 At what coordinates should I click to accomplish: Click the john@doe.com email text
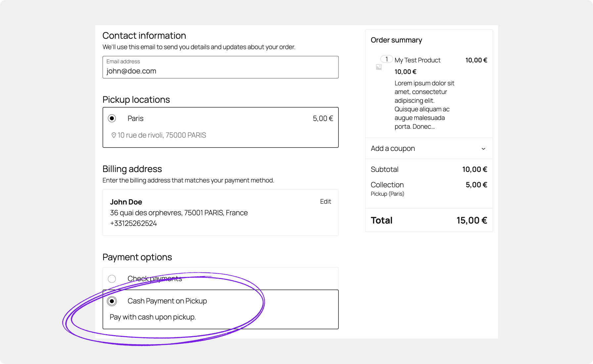131,71
